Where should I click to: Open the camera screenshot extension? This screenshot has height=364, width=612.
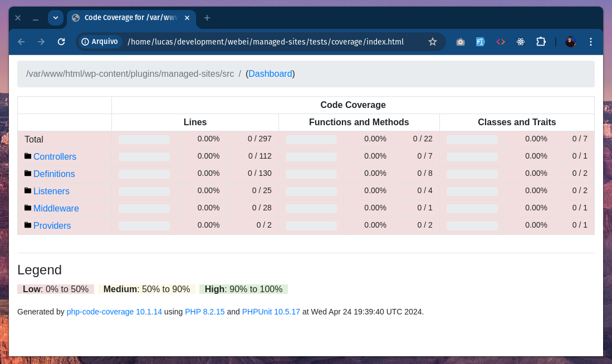point(461,42)
